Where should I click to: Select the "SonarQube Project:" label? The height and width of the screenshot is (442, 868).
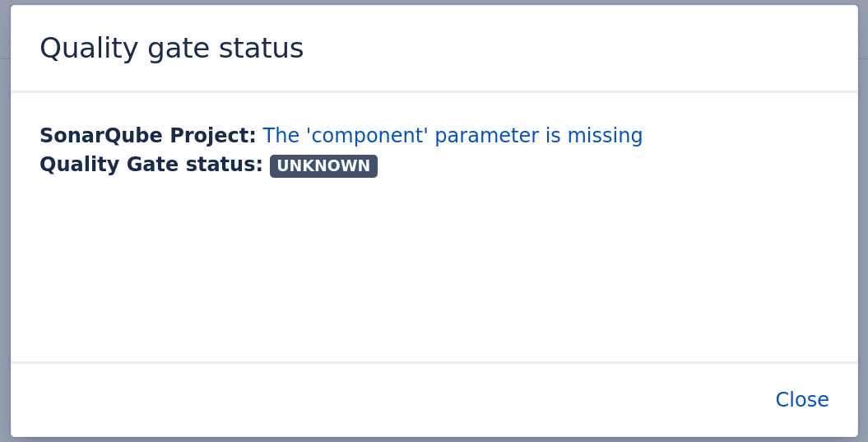(147, 136)
